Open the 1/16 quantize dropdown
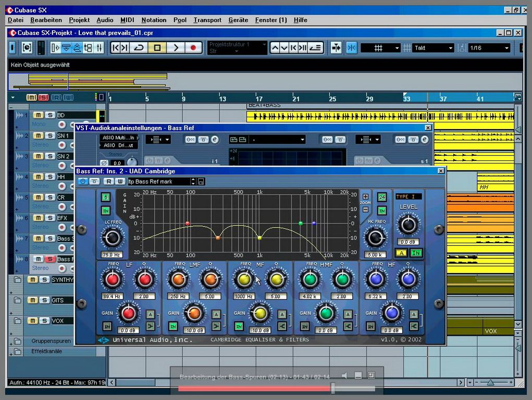The image size is (532, 400). (490, 48)
